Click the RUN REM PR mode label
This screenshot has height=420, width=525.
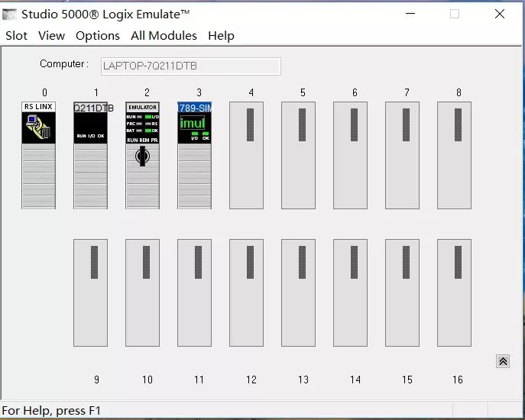[x=142, y=140]
